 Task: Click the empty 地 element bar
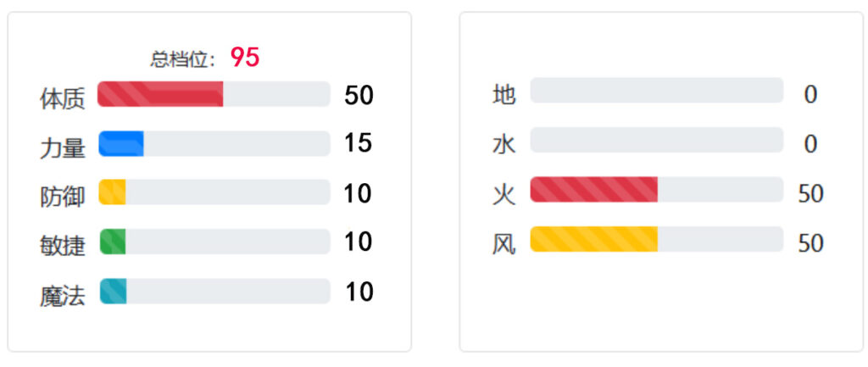(x=656, y=91)
